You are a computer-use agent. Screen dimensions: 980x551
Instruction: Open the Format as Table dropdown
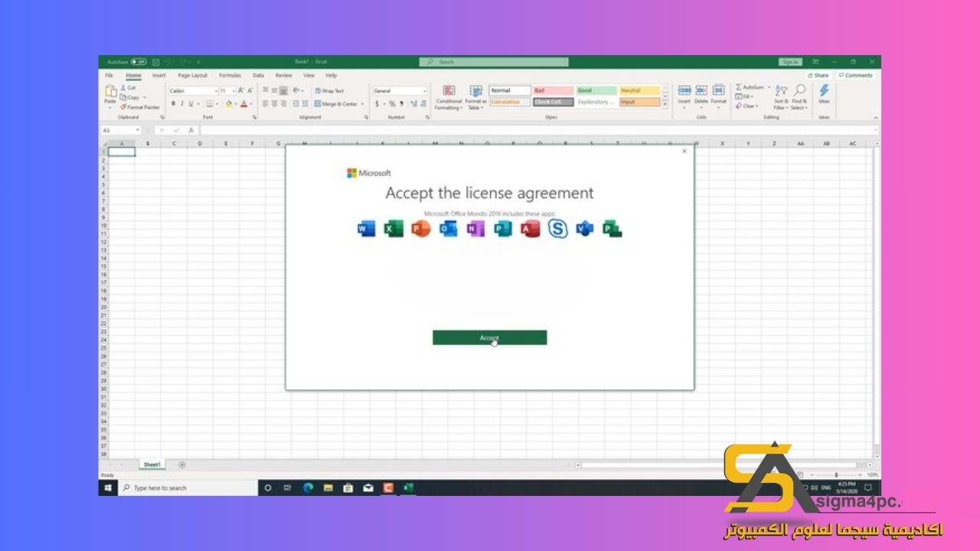coord(476,97)
